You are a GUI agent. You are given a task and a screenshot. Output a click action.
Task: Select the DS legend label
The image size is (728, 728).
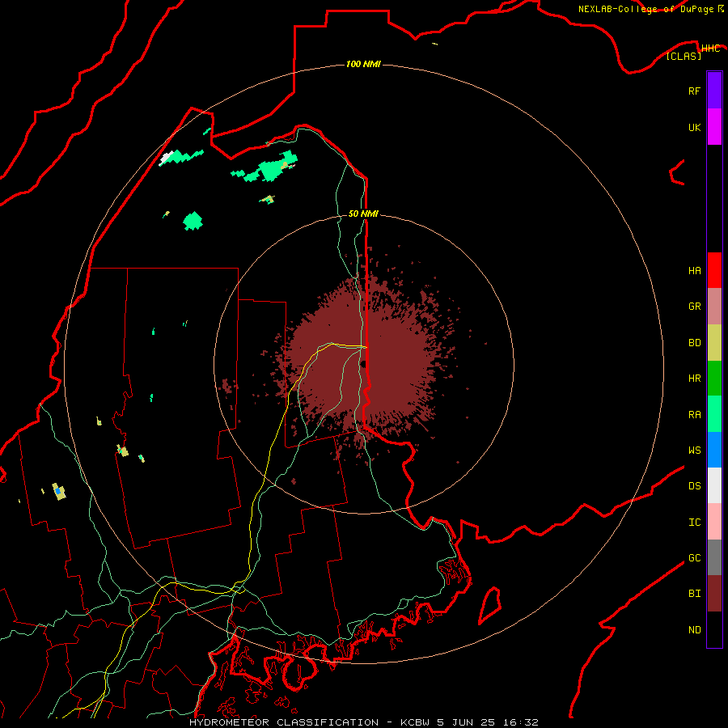694,485
